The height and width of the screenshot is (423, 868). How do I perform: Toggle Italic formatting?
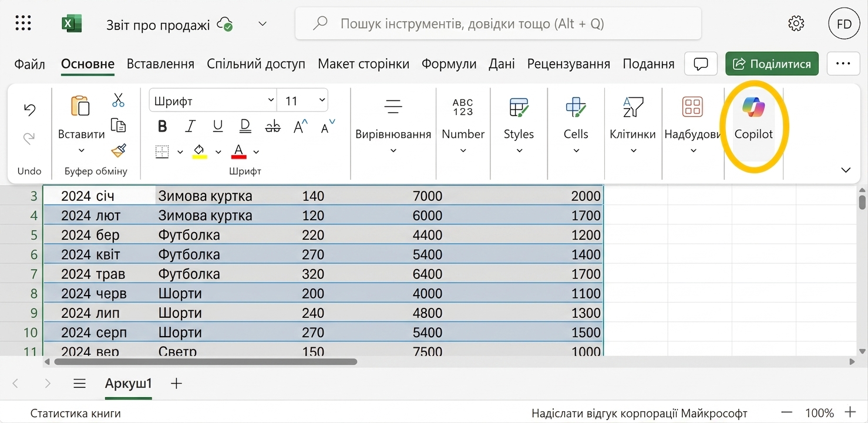tap(190, 126)
